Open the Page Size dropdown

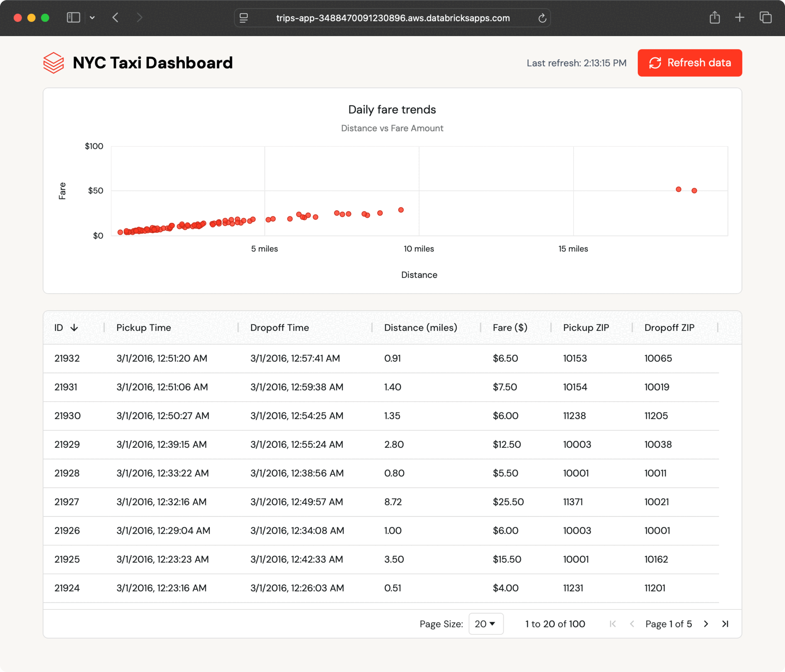click(485, 624)
